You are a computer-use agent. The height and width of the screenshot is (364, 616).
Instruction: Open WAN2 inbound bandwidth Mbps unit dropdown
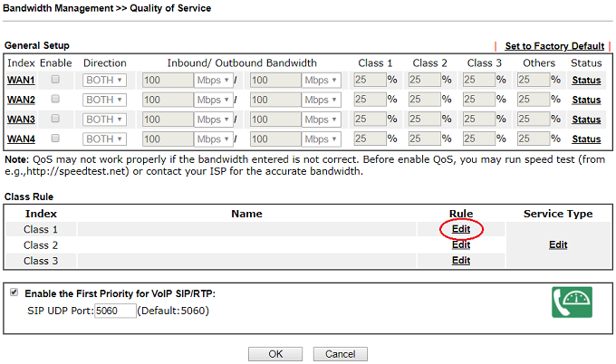point(214,100)
